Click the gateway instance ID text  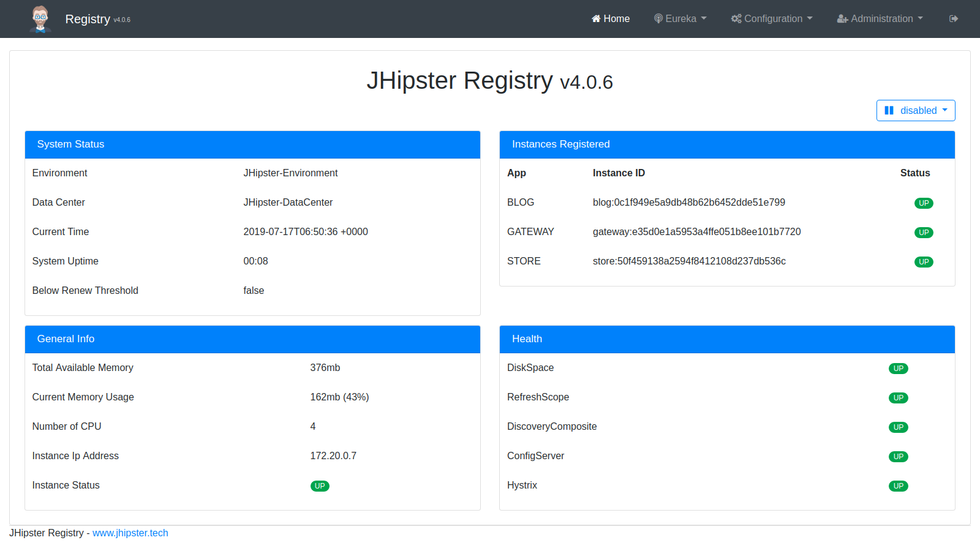[696, 232]
